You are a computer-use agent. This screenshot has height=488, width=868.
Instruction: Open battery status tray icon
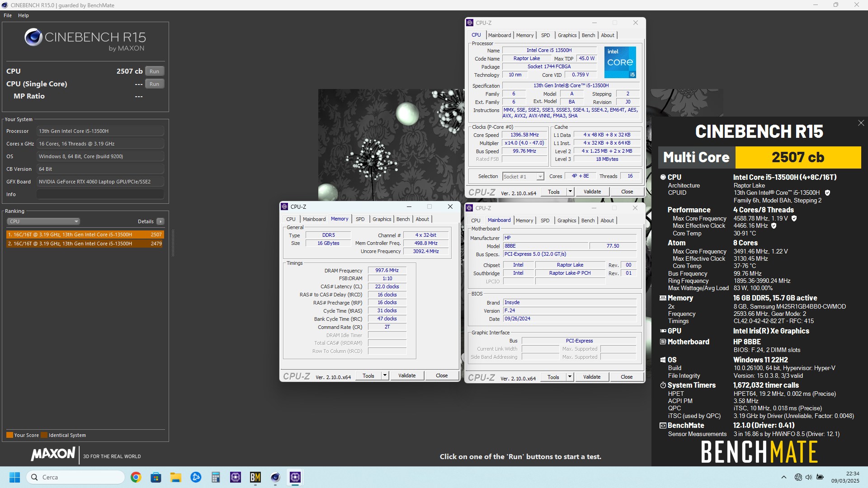coord(820,477)
